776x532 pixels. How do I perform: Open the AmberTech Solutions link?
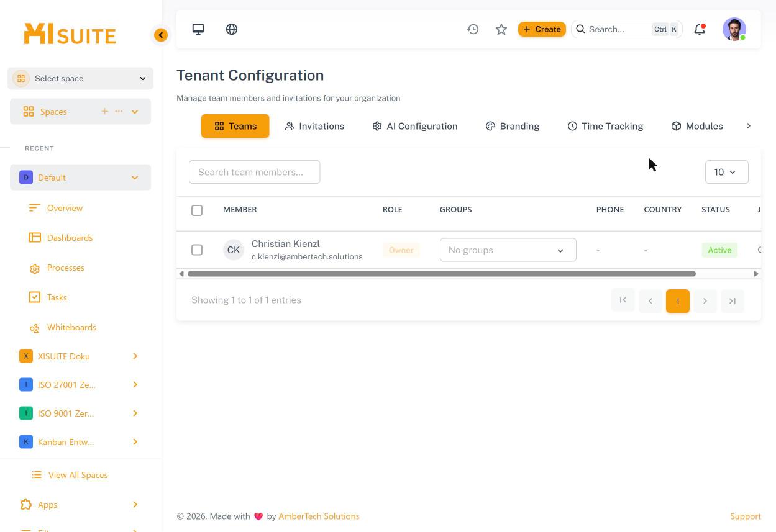pyautogui.click(x=319, y=516)
